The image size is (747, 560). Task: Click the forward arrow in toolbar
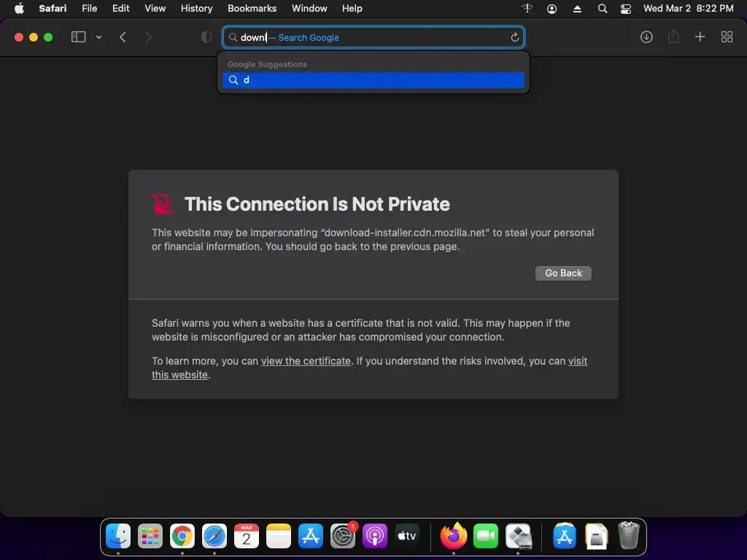pos(148,37)
